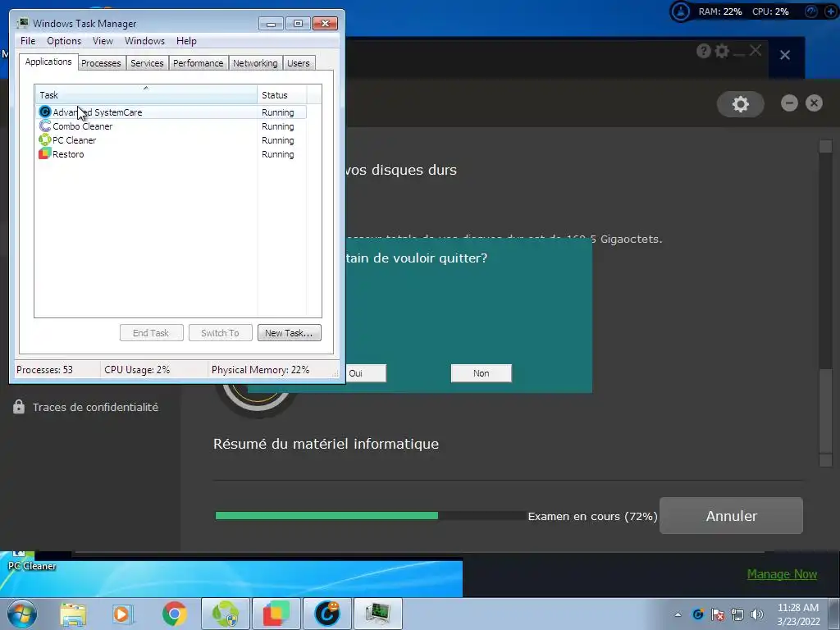The width and height of the screenshot is (840, 630).
Task: Sort the list by Task column header
Action: pyautogui.click(x=146, y=95)
